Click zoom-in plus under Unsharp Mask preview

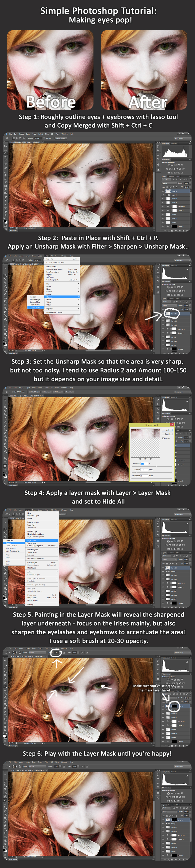151,459
